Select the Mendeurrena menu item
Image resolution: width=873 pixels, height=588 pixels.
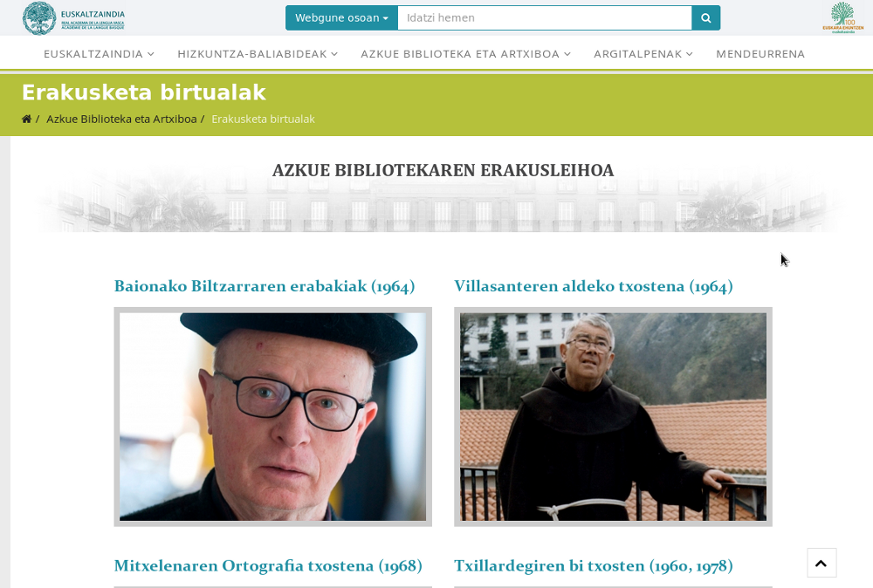760,54
